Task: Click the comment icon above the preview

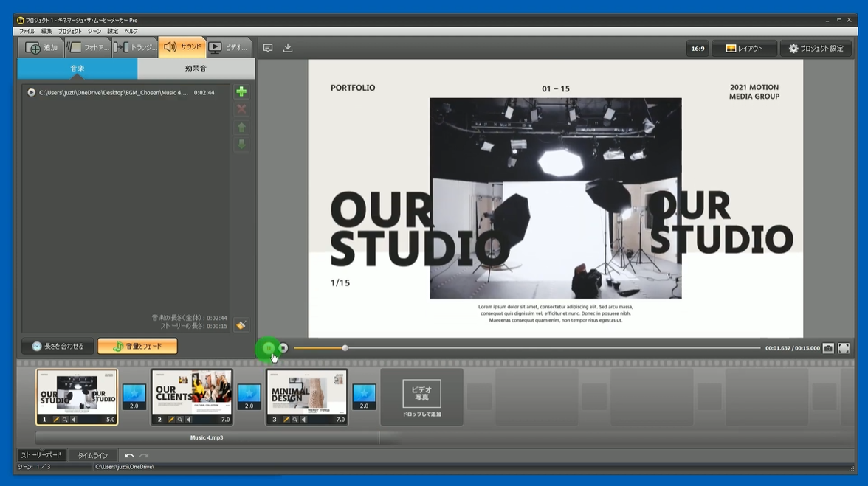Action: 268,48
